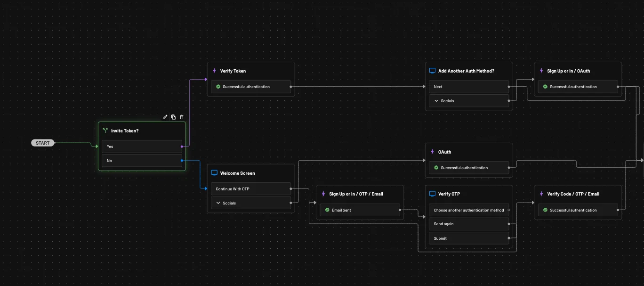Click the lightning icon on the OAuth node
Image resolution: width=644 pixels, height=286 pixels.
point(432,152)
